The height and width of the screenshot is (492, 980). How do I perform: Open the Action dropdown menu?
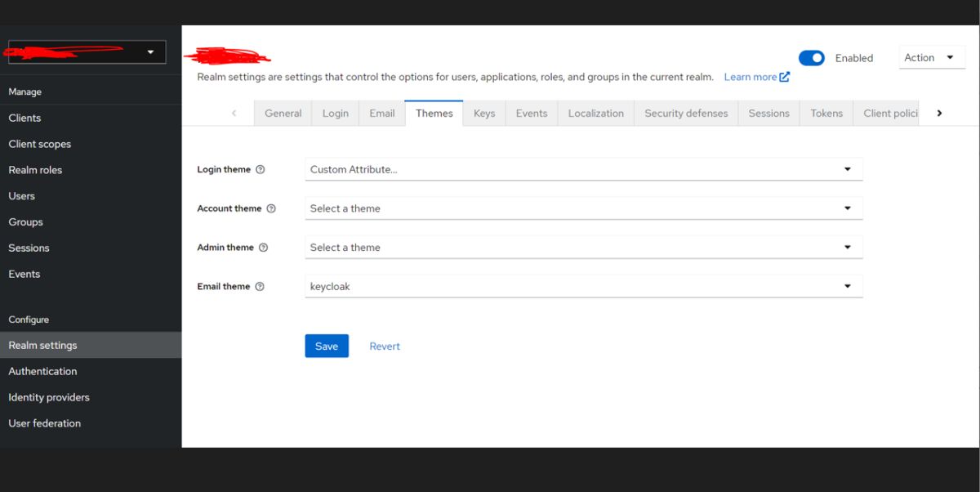click(932, 57)
